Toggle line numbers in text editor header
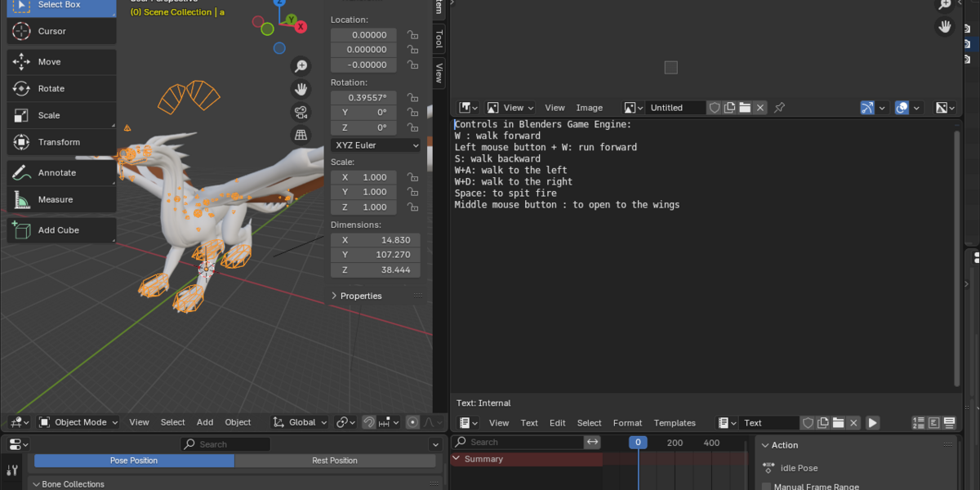This screenshot has width=980, height=490. 919,423
